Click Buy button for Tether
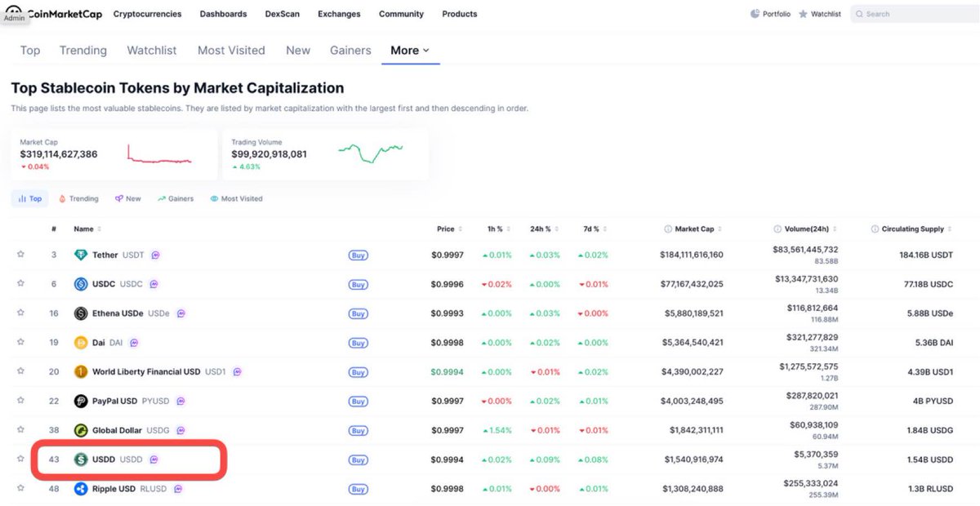 358,255
